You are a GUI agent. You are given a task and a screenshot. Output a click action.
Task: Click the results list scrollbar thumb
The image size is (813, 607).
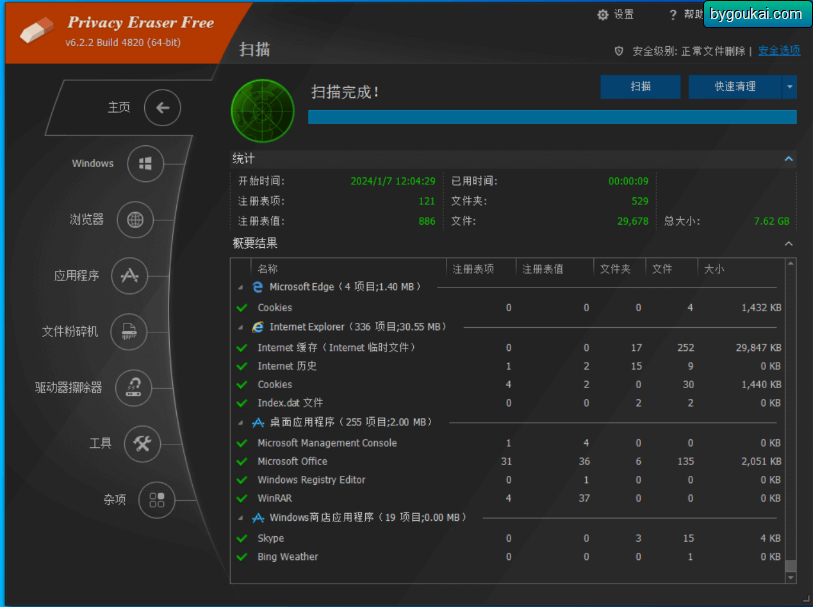[x=790, y=565]
